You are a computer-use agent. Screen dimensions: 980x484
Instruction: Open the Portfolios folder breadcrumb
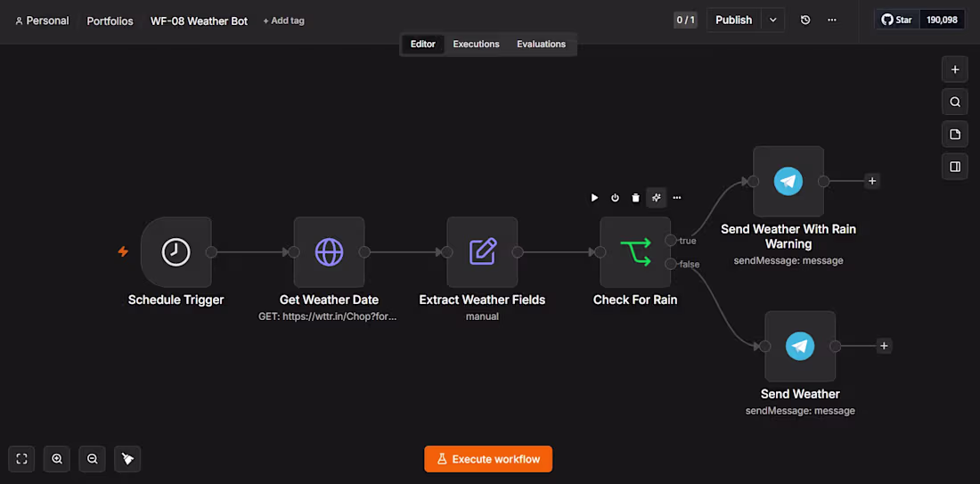(x=110, y=21)
